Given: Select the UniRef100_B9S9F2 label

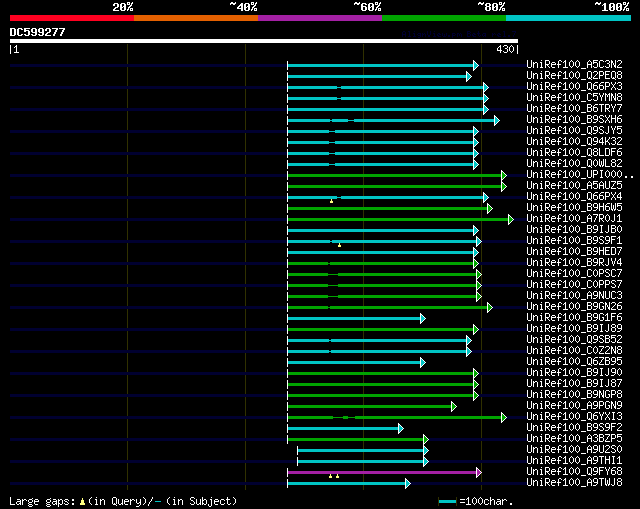Looking at the screenshot, I should tap(574, 428).
